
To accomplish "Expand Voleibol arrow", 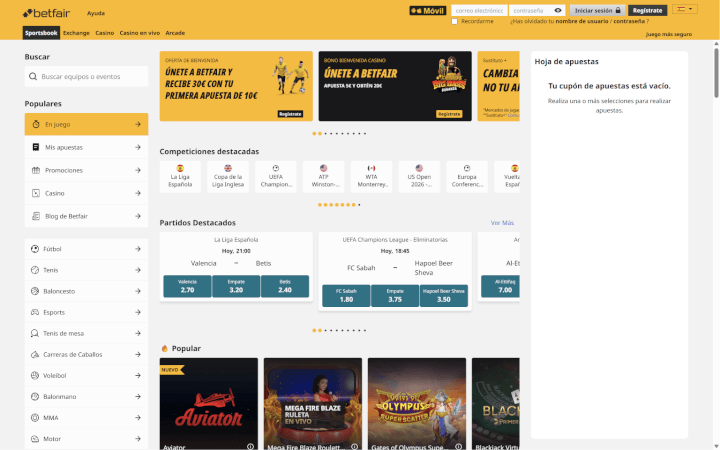I will [x=138, y=376].
